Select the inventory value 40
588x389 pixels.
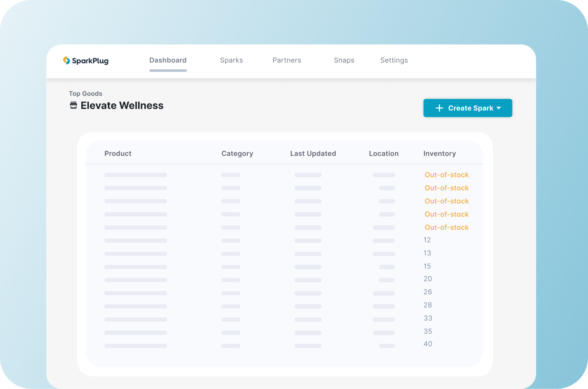pyautogui.click(x=428, y=344)
